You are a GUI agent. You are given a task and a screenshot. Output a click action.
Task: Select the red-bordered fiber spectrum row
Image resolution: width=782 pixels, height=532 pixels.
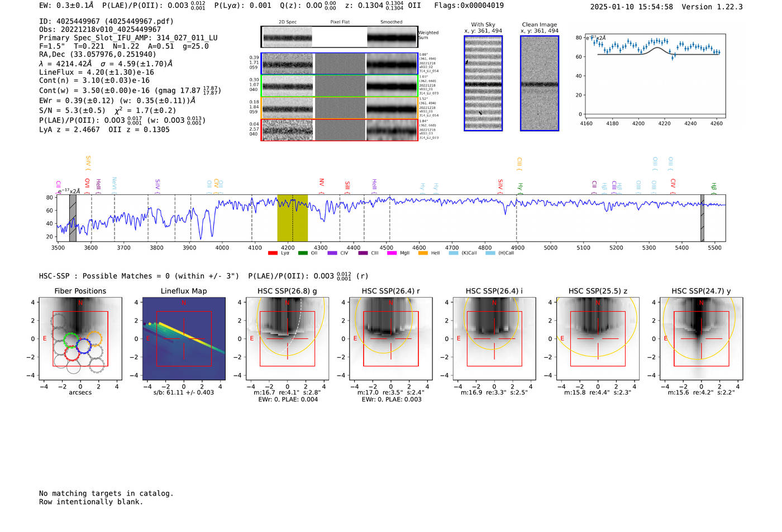click(x=339, y=130)
